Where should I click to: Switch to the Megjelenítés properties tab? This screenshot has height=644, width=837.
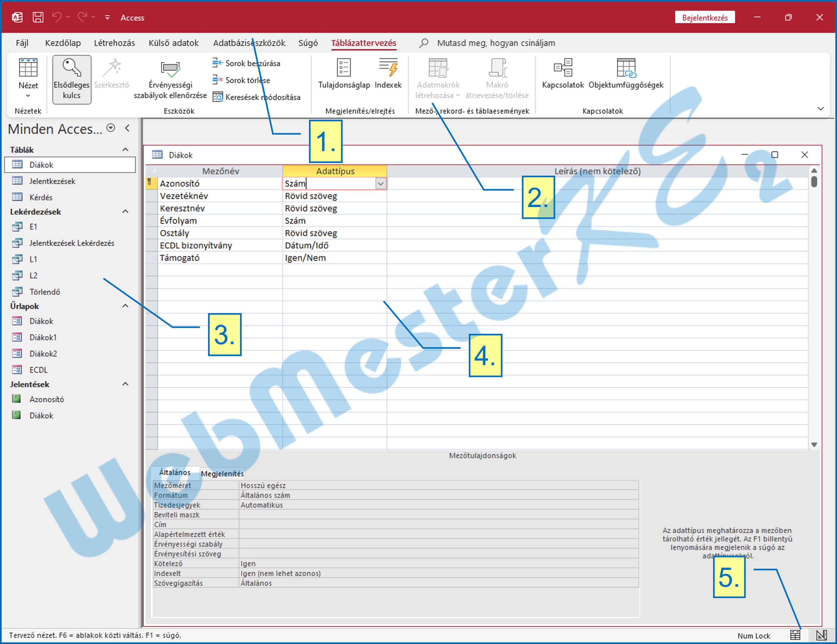point(222,474)
